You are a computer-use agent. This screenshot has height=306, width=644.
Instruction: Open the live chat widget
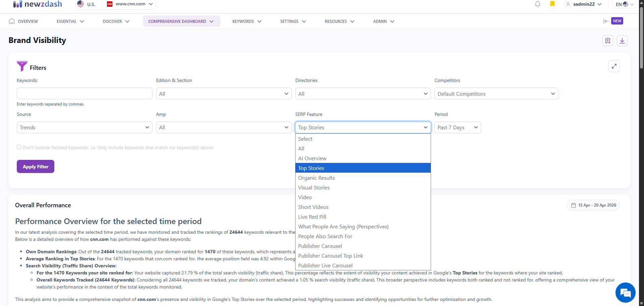tap(625, 293)
